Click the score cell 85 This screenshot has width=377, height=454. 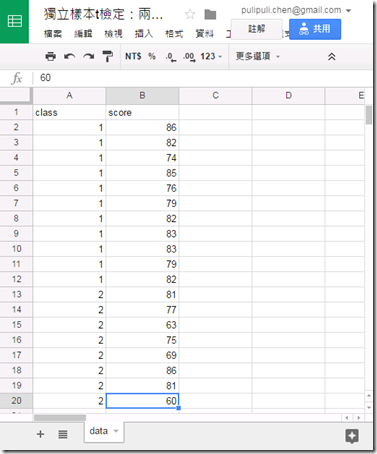click(x=142, y=173)
